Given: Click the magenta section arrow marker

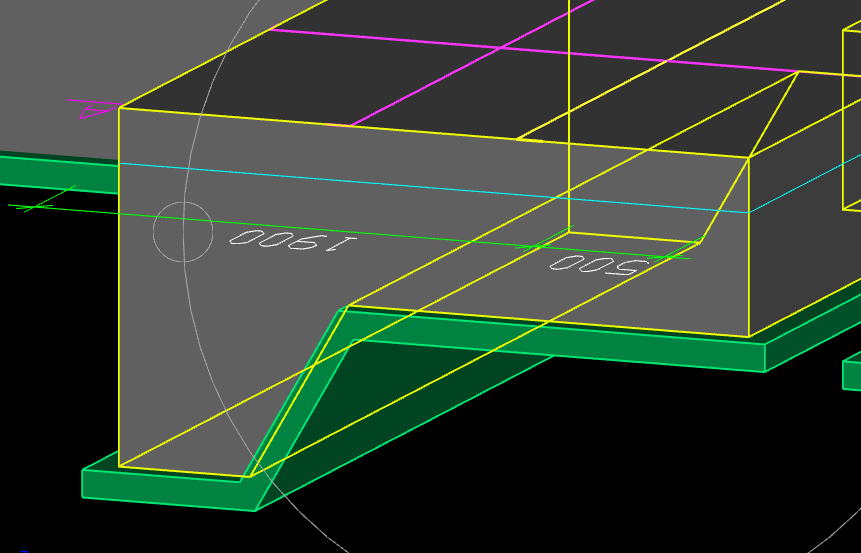Looking at the screenshot, I should (x=94, y=109).
